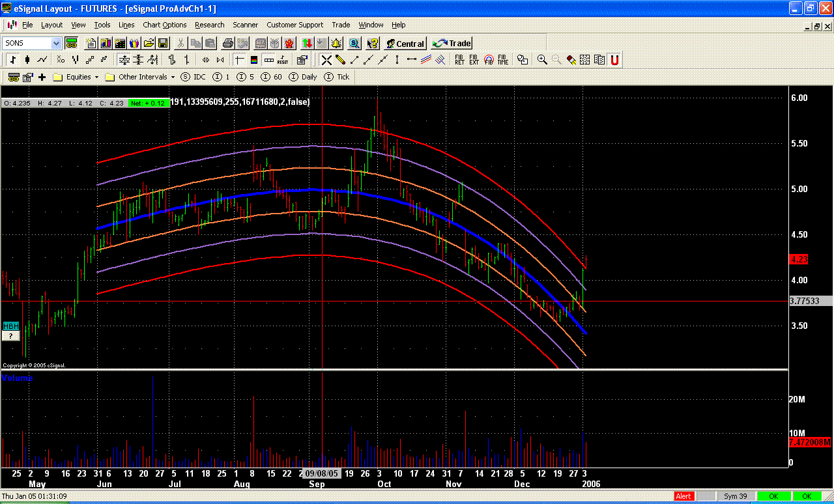The height and width of the screenshot is (504, 834).
Task: Select the eraser tool in drawing toolbar
Action: (x=571, y=60)
